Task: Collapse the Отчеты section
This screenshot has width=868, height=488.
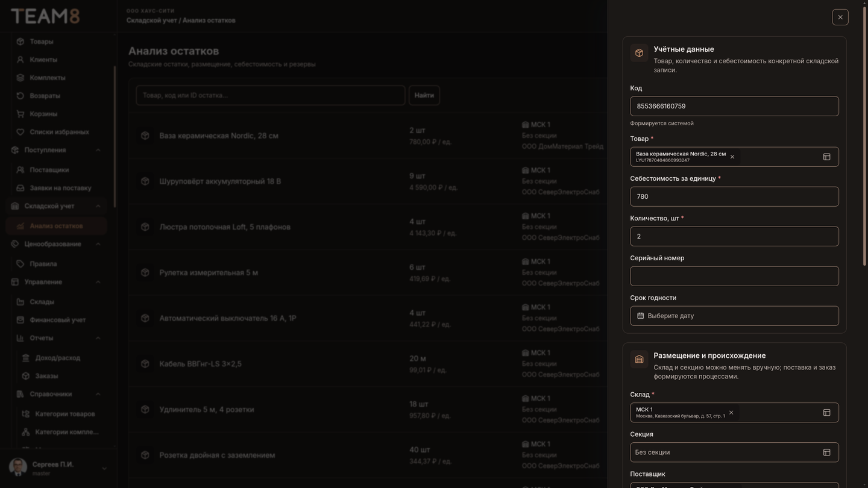Action: 98,338
